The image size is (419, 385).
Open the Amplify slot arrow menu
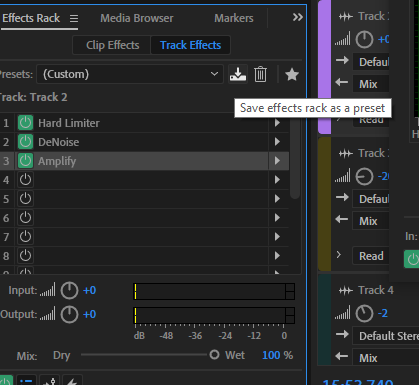pyautogui.click(x=277, y=161)
